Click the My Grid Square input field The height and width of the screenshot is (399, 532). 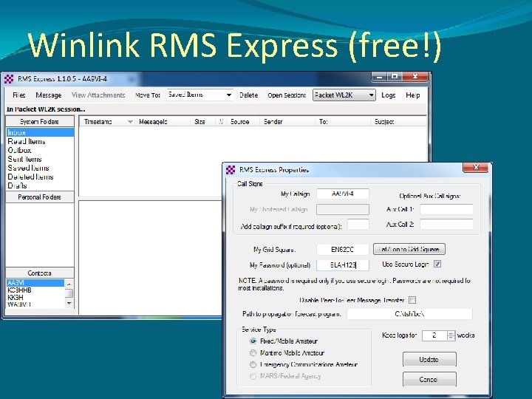(343, 250)
